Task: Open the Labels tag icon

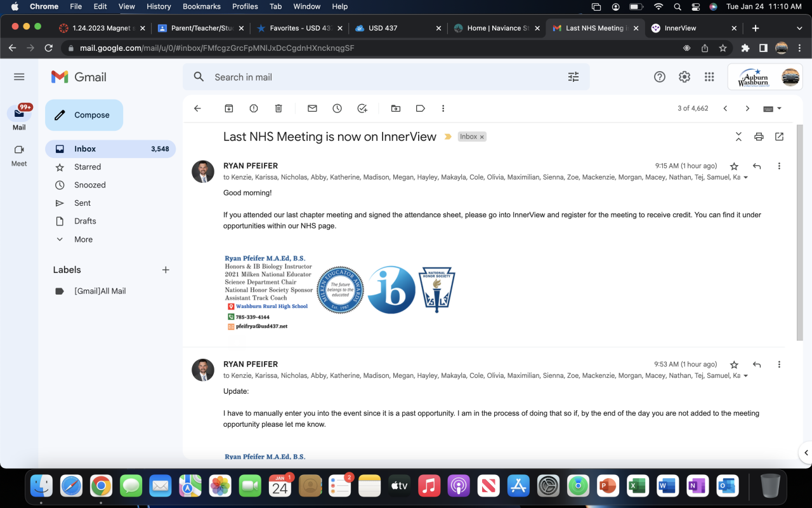Action: click(x=421, y=109)
